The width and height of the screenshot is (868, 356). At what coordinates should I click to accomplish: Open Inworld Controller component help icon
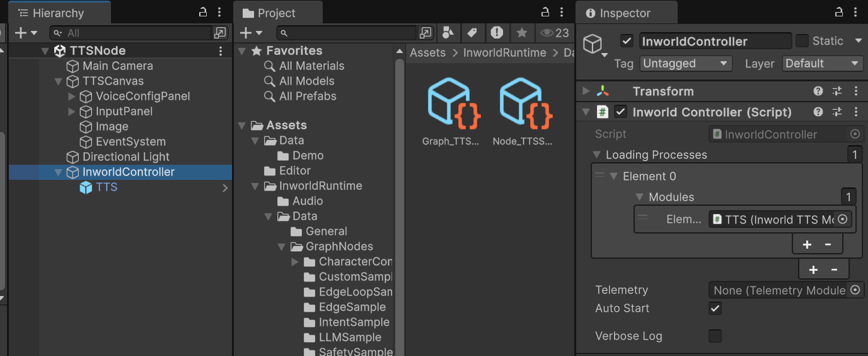pyautogui.click(x=818, y=112)
